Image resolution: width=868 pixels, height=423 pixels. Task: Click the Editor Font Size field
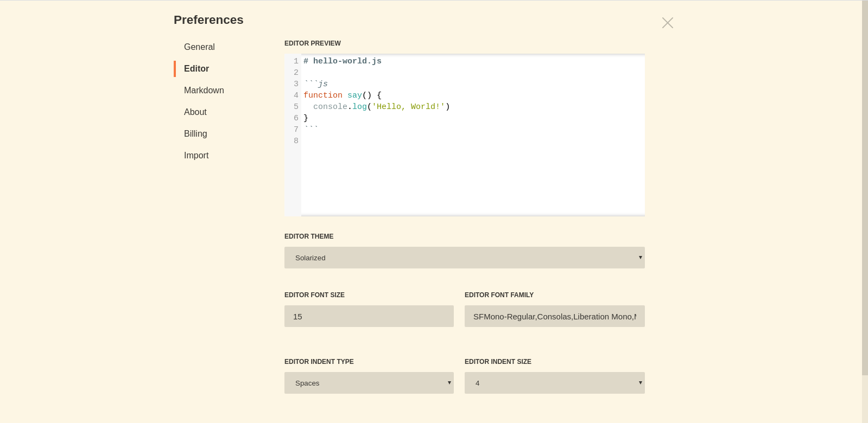(x=369, y=316)
